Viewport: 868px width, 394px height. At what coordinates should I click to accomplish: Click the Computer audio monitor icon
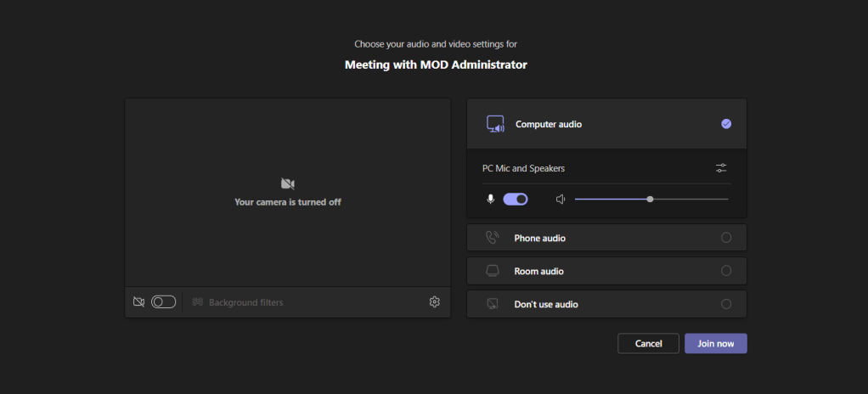pyautogui.click(x=495, y=124)
